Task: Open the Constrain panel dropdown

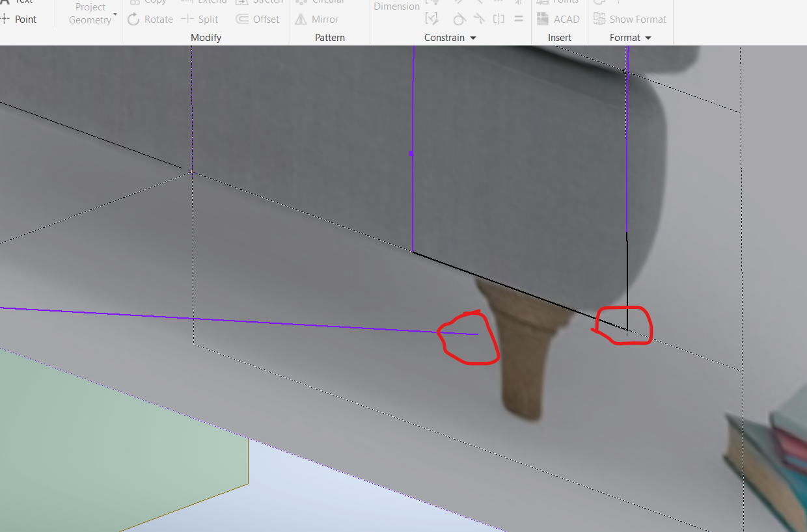Action: point(473,37)
